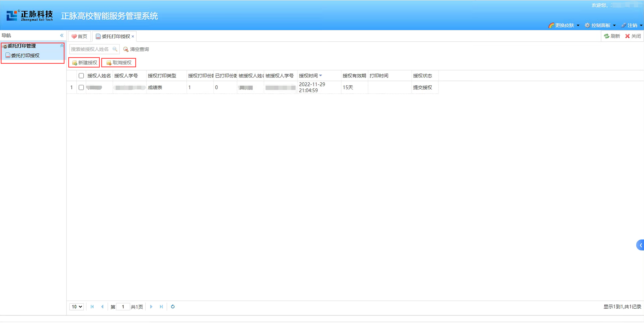Go to previous page with arrow icon
This screenshot has height=324, width=644.
click(x=102, y=307)
